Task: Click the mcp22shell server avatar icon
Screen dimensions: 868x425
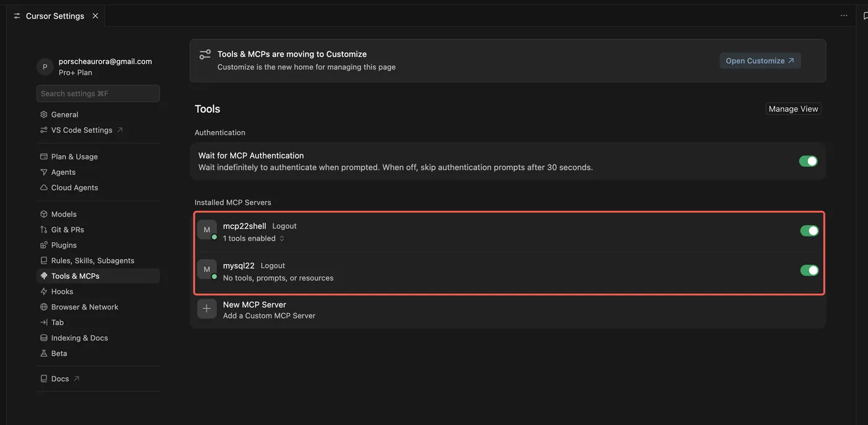Action: [207, 230]
